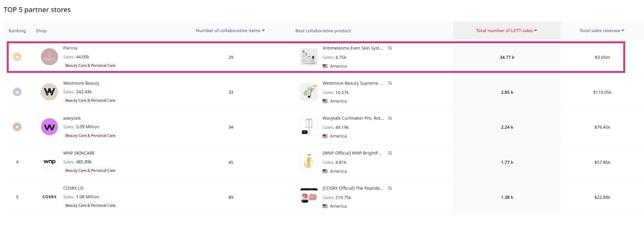Open the COSRX US logo
Image resolution: width=644 pixels, height=226 pixels.
click(x=50, y=197)
